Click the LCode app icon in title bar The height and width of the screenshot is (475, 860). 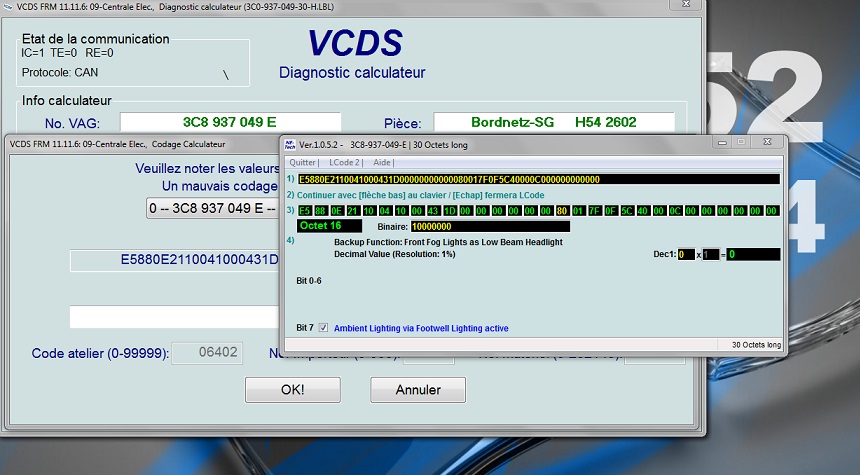289,145
